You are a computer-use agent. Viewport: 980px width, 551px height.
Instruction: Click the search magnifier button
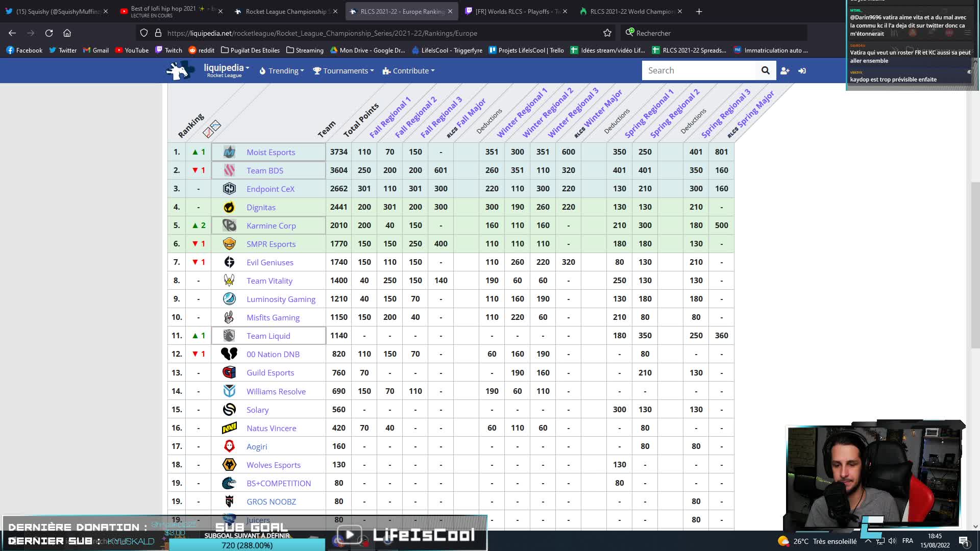(x=765, y=70)
